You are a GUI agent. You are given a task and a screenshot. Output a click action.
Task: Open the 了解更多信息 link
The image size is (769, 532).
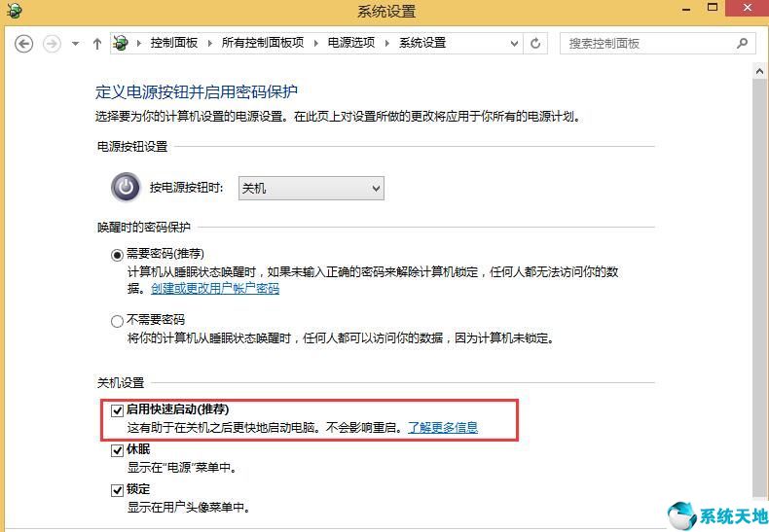tap(443, 428)
